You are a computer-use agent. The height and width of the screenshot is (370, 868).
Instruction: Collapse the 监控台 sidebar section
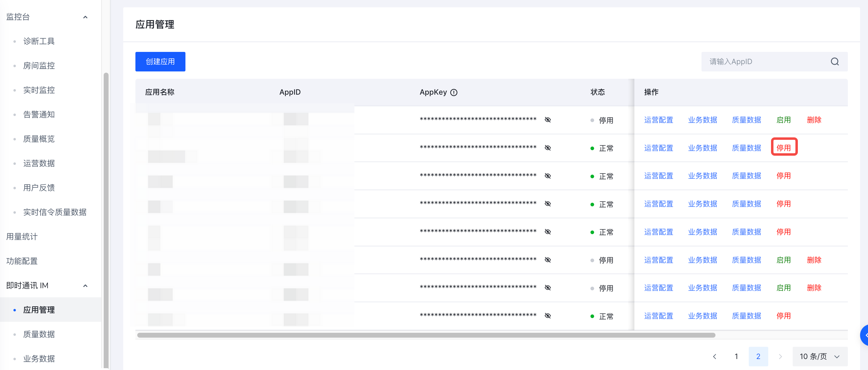85,17
